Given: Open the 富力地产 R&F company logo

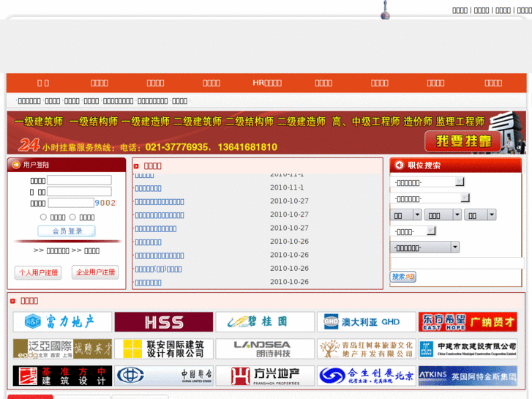Looking at the screenshot, I should pyautogui.click(x=62, y=321).
